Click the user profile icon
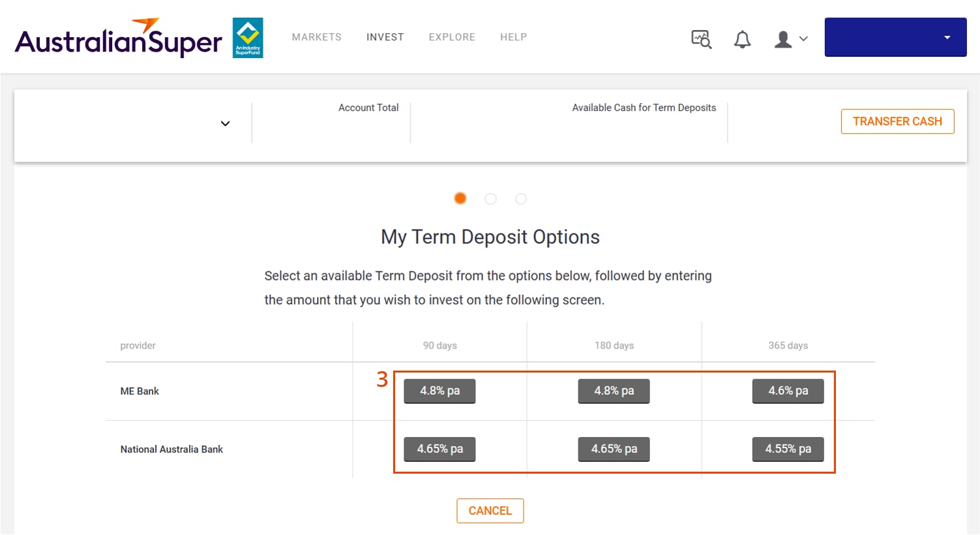Image resolution: width=980 pixels, height=535 pixels. point(782,39)
